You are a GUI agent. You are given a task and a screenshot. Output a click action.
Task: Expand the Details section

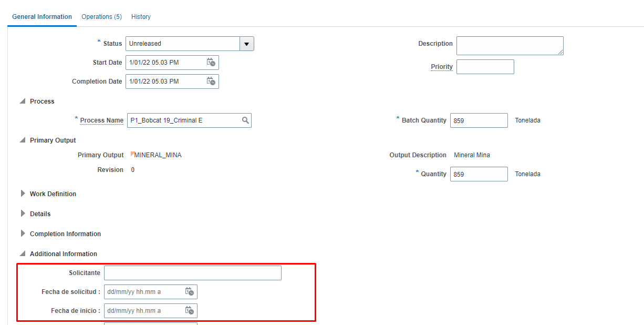[x=23, y=214]
